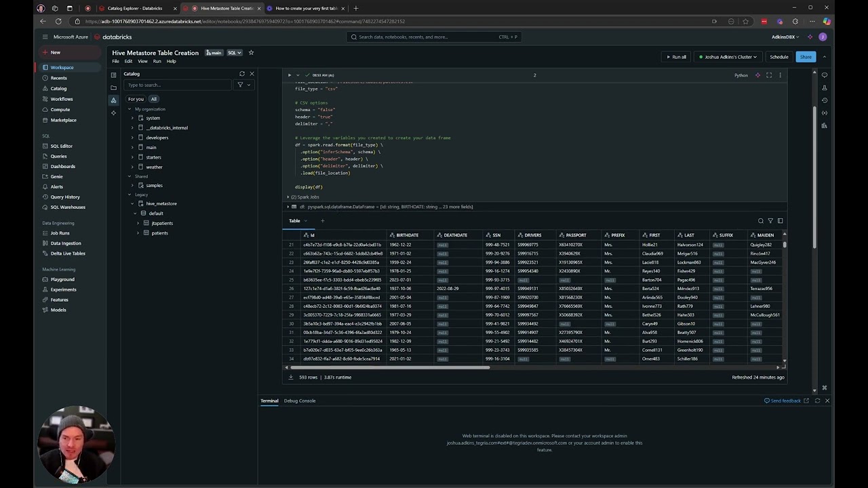
Task: Close the Catalog panel
Action: coord(252,73)
